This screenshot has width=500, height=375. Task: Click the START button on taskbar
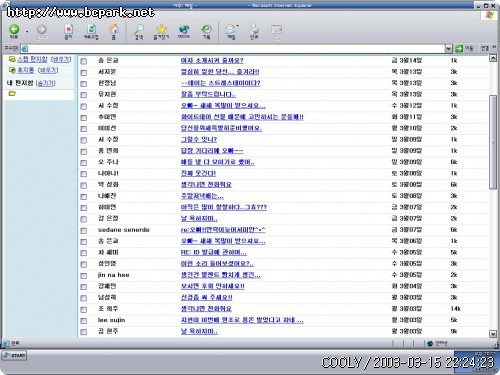click(x=14, y=355)
